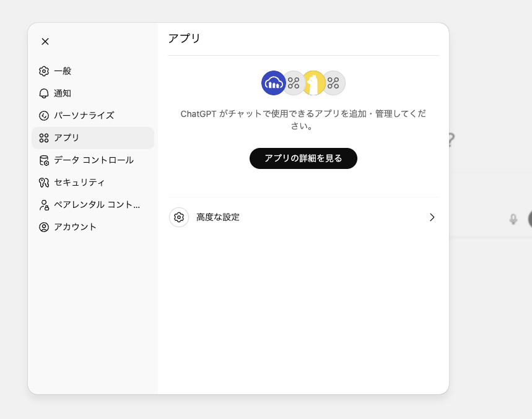
Task: Click the icon beside パーソナライズ
Action: (44, 116)
